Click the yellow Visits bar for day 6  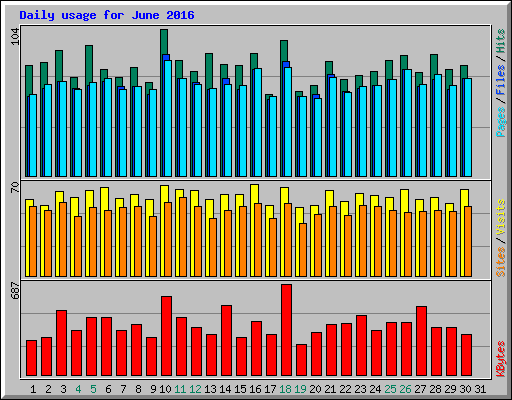(104, 198)
